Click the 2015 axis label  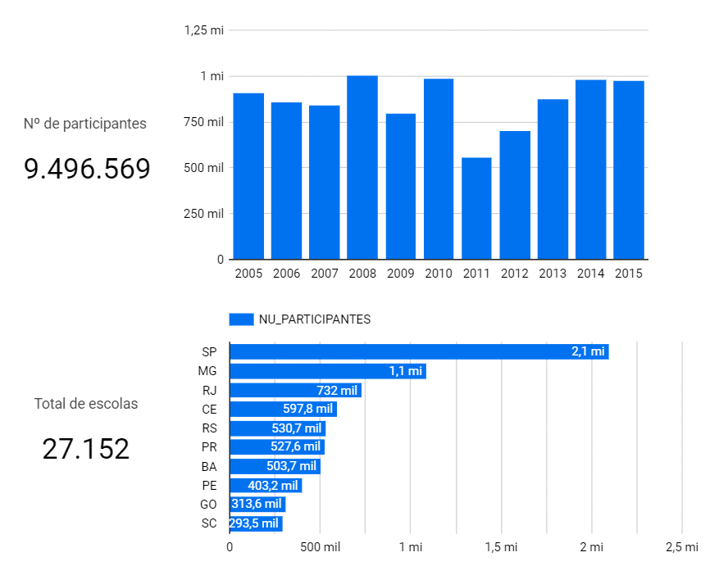pyautogui.click(x=629, y=274)
